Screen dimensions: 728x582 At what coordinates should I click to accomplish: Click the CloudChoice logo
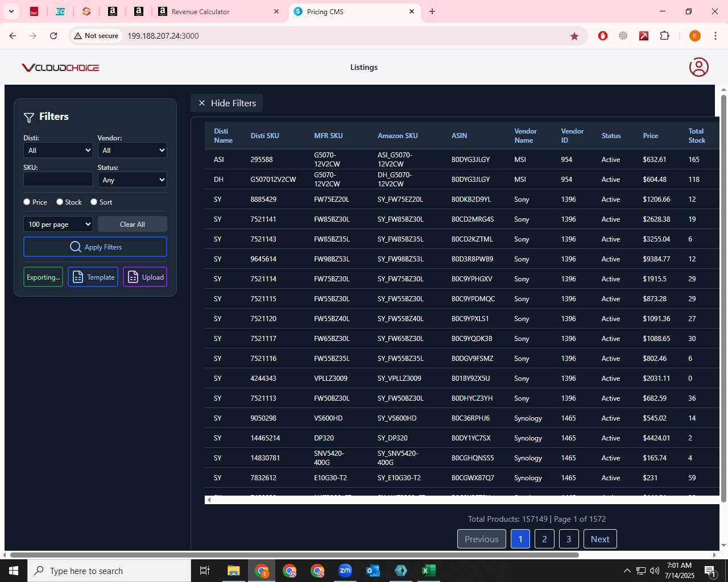coord(60,68)
